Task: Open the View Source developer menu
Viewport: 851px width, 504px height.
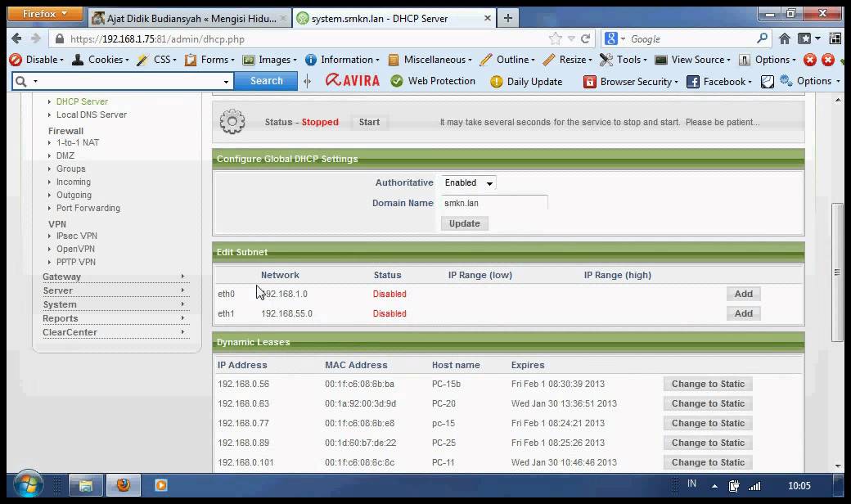Action: 692,60
